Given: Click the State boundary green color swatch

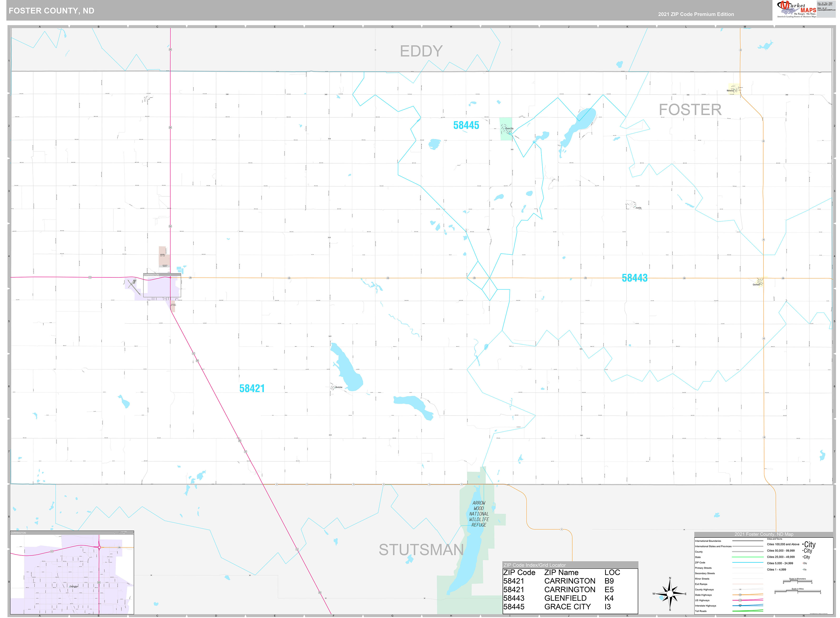Looking at the screenshot, I should pyautogui.click(x=748, y=557).
